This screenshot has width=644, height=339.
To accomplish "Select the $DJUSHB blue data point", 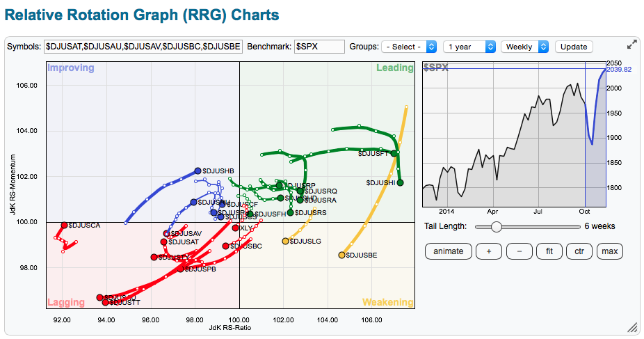I will click(198, 171).
